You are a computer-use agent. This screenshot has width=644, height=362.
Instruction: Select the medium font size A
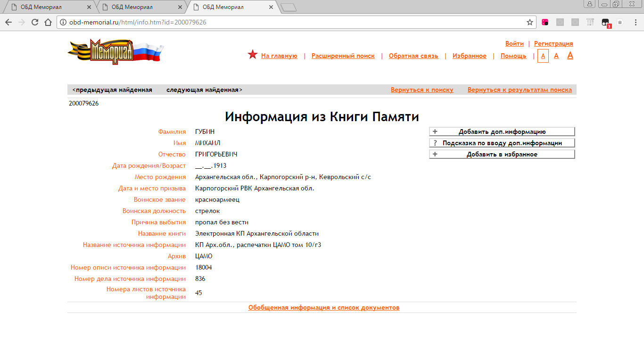point(556,56)
